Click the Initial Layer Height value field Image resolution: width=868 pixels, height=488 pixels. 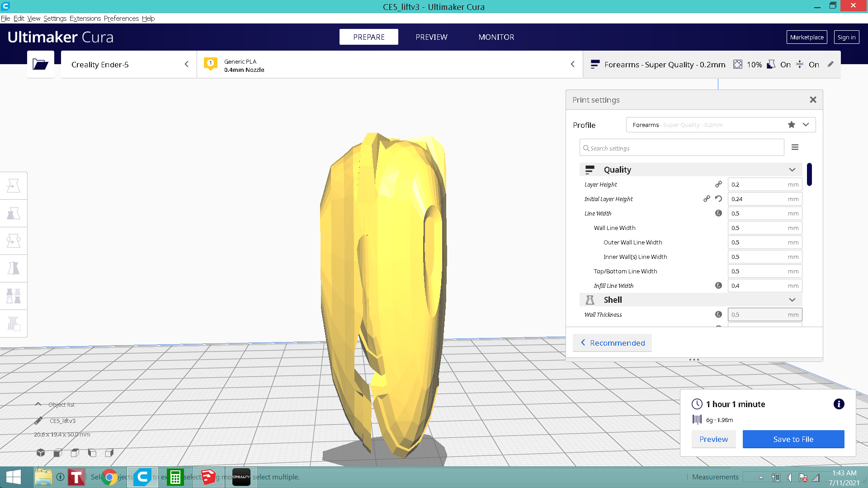764,199
